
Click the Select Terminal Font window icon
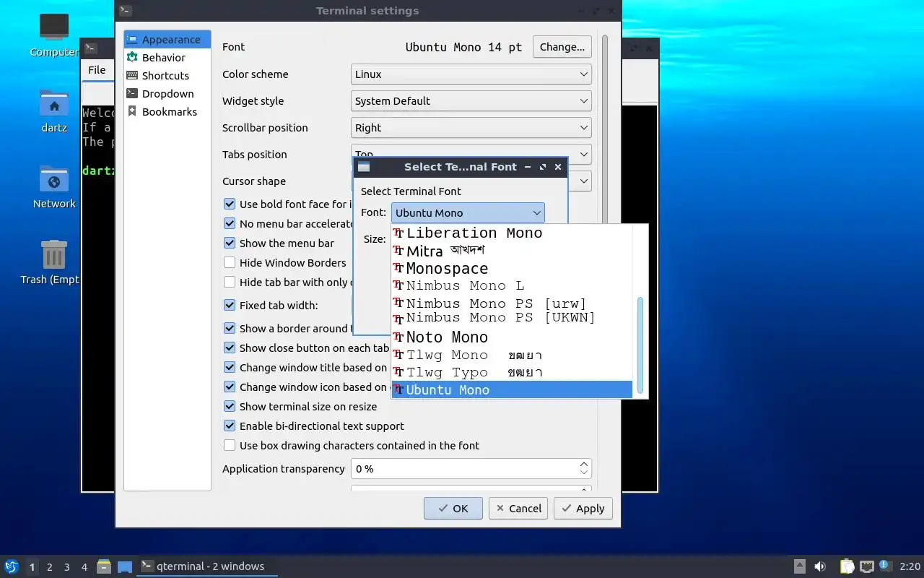point(364,167)
